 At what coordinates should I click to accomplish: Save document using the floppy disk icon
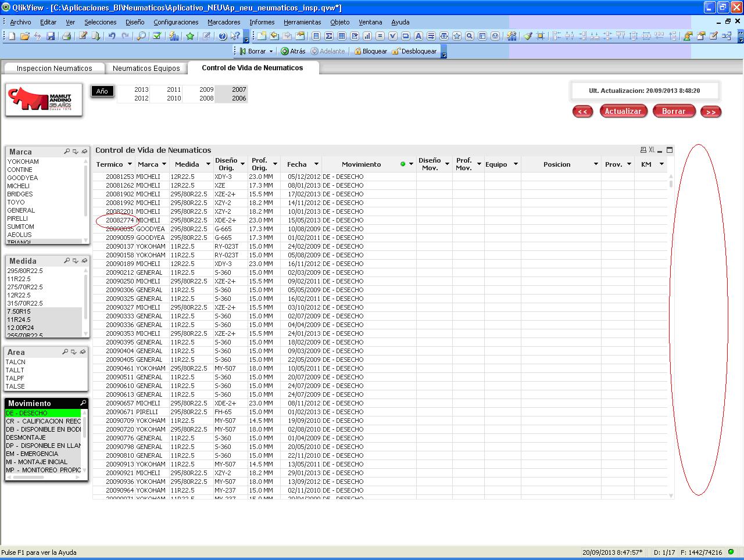coord(51,36)
